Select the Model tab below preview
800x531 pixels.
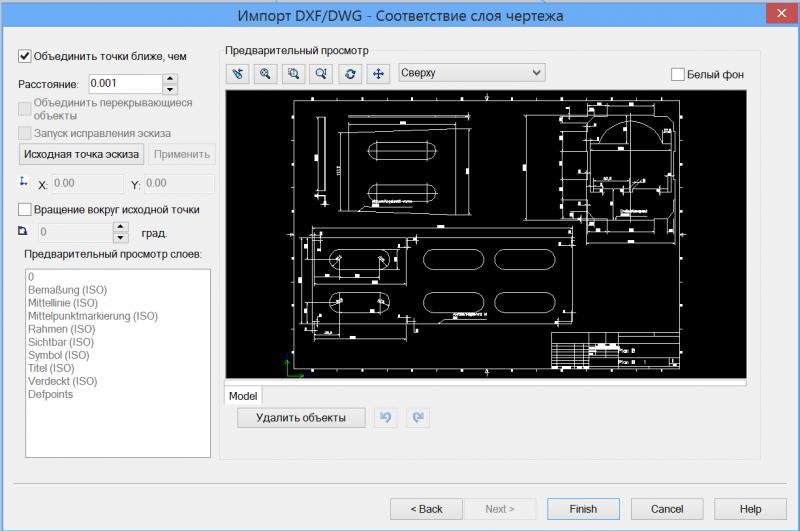click(x=243, y=396)
